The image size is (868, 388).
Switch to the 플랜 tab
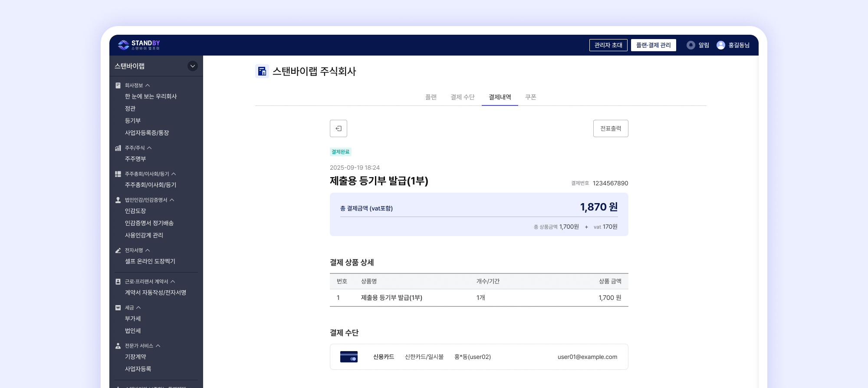(x=431, y=97)
